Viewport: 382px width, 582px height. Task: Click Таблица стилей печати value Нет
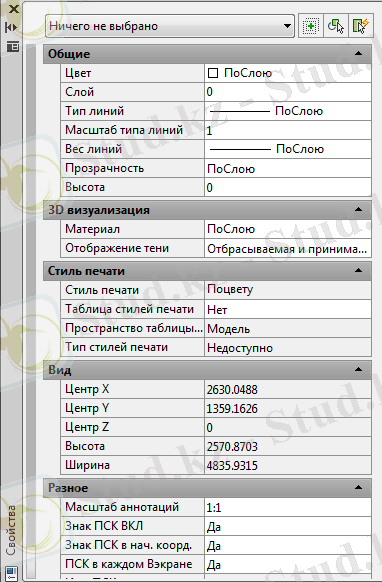(288, 309)
